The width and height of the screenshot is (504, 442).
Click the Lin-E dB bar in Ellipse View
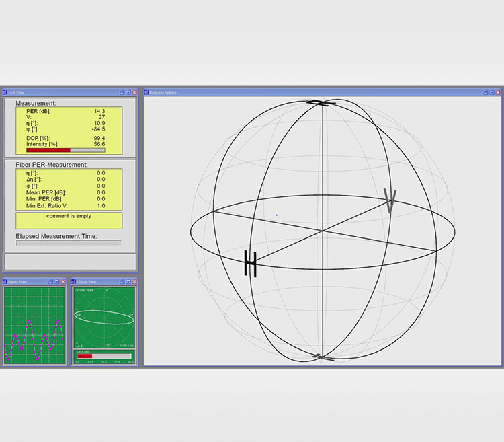[x=85, y=356]
